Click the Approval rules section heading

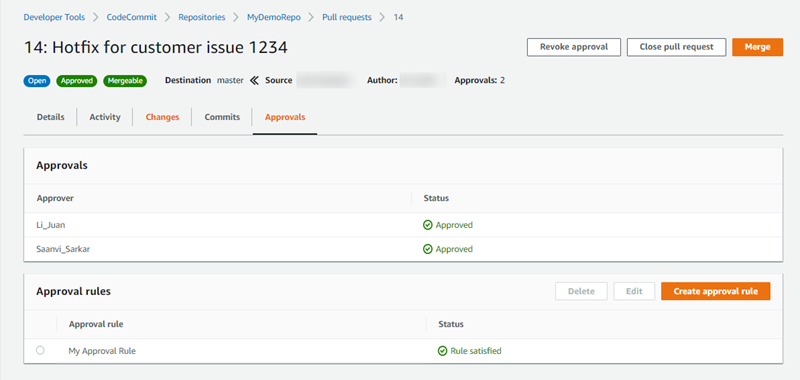73,291
